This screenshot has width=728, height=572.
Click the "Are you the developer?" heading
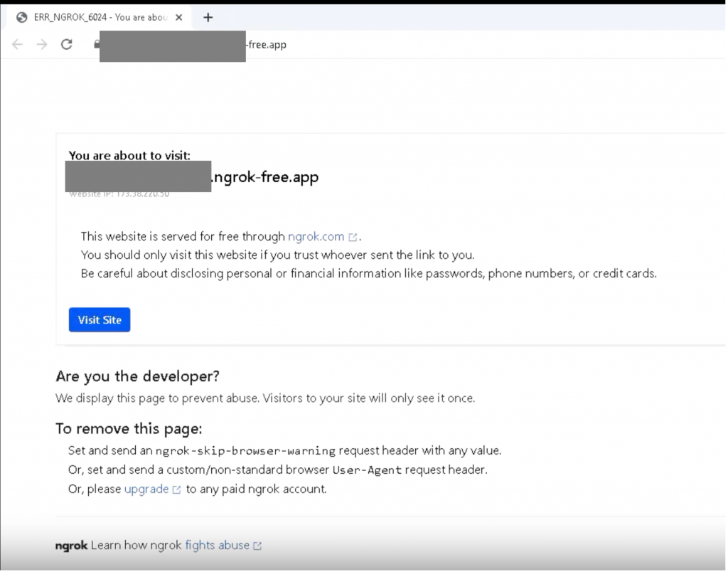point(137,376)
